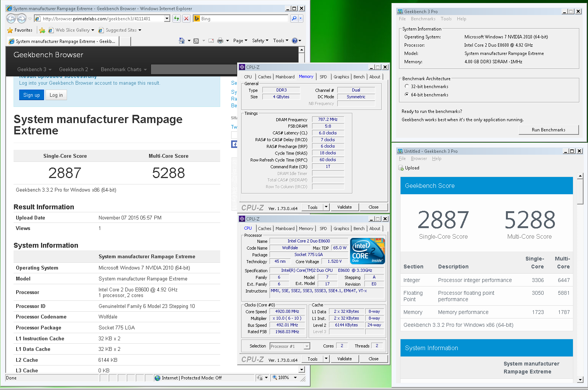
Task: Click the Geekbench Browser search field
Action: point(194,69)
